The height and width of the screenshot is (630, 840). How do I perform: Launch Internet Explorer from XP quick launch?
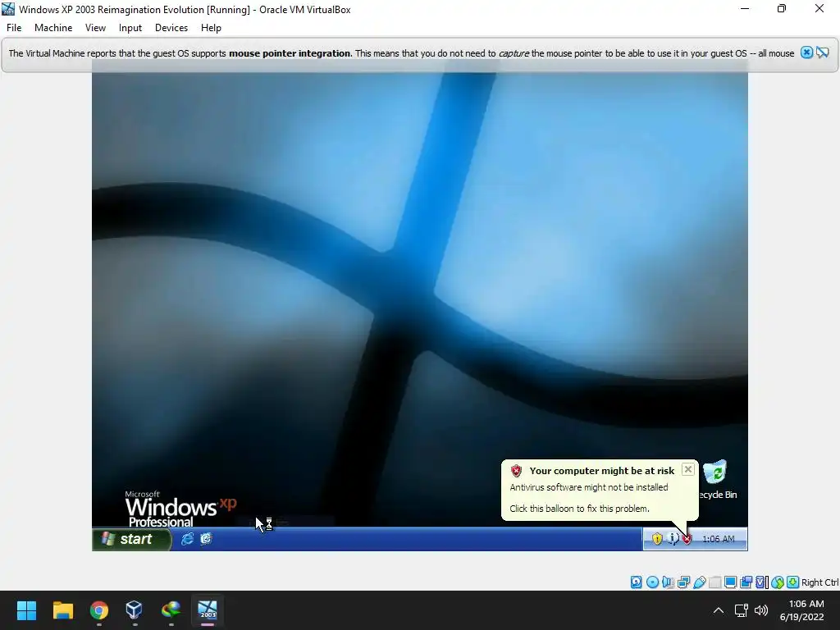point(187,539)
